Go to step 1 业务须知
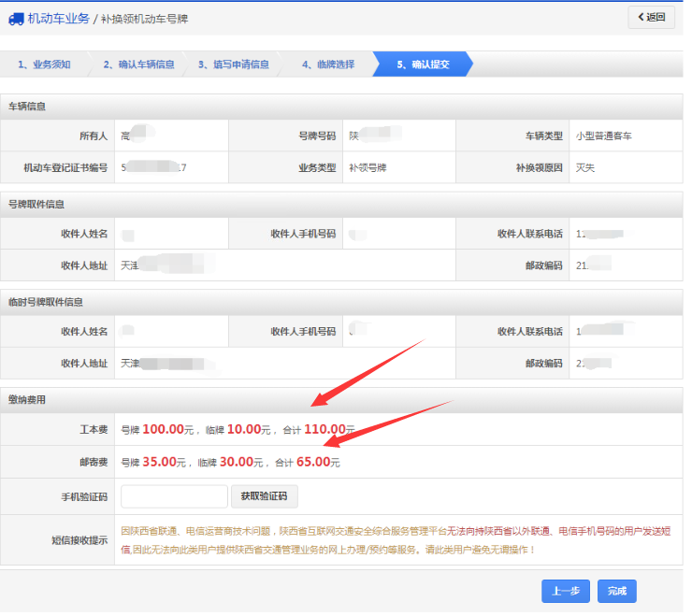Screen dimensions: 692x616 (x=44, y=64)
